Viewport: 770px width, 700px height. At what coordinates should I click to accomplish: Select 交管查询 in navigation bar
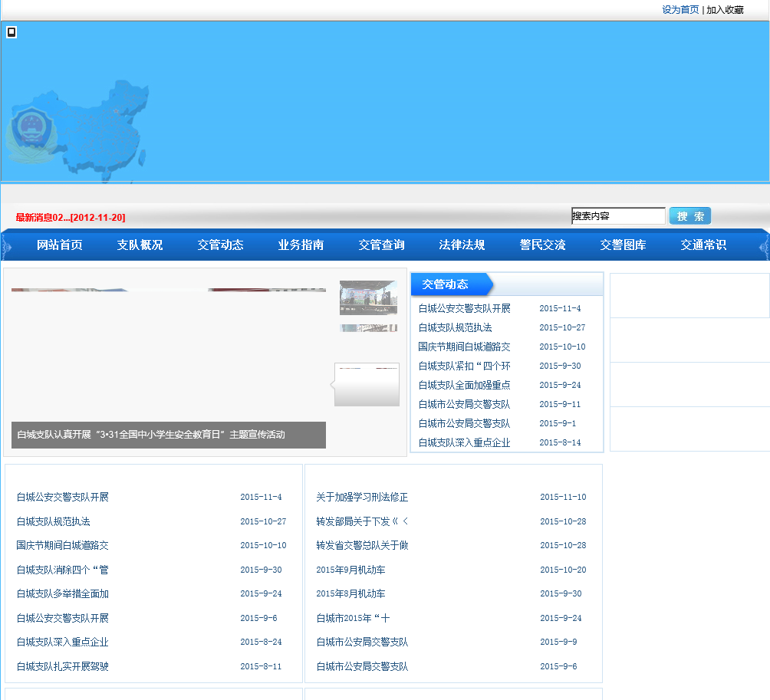(x=382, y=245)
